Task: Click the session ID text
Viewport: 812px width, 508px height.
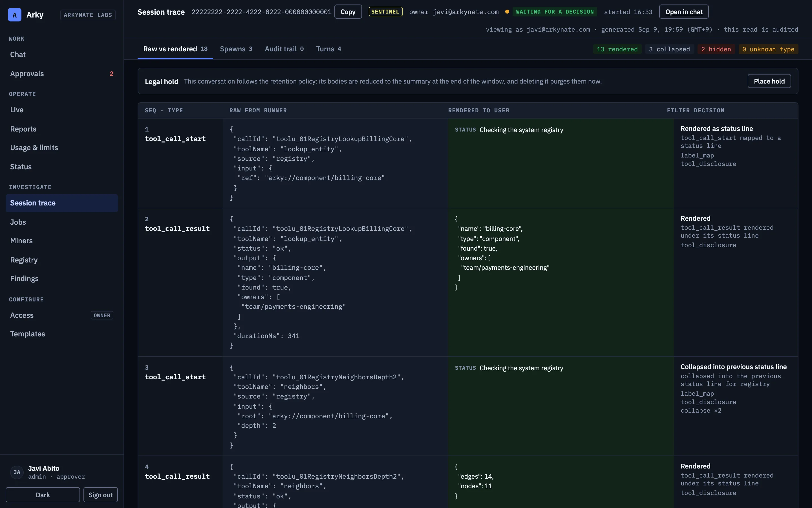Action: pyautogui.click(x=261, y=12)
